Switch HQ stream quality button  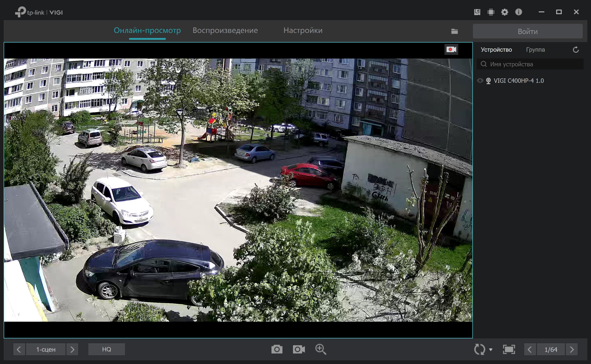click(x=106, y=349)
